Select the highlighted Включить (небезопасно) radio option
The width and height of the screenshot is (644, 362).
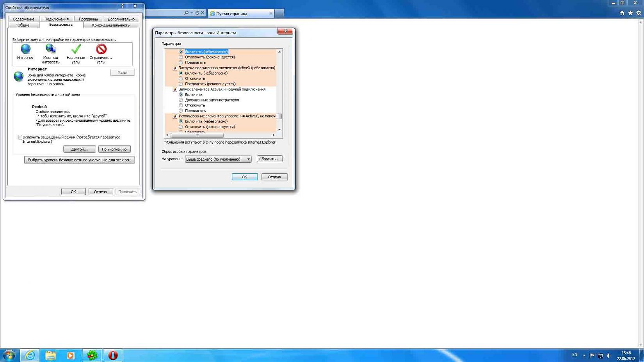pyautogui.click(x=181, y=51)
